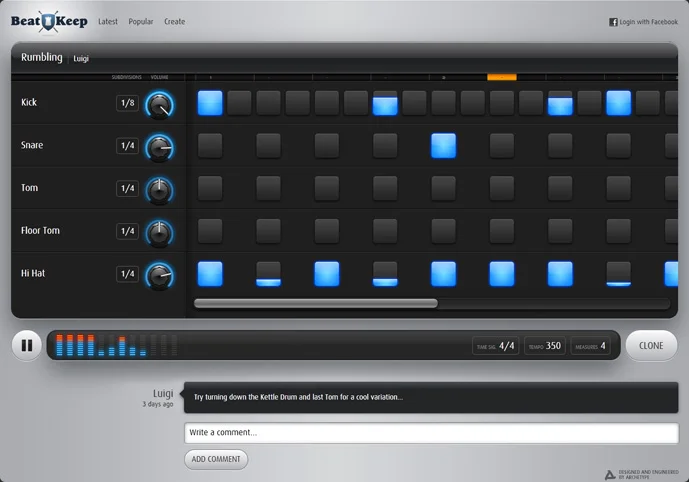
Task: Select the Tom track label
Action: click(29, 188)
